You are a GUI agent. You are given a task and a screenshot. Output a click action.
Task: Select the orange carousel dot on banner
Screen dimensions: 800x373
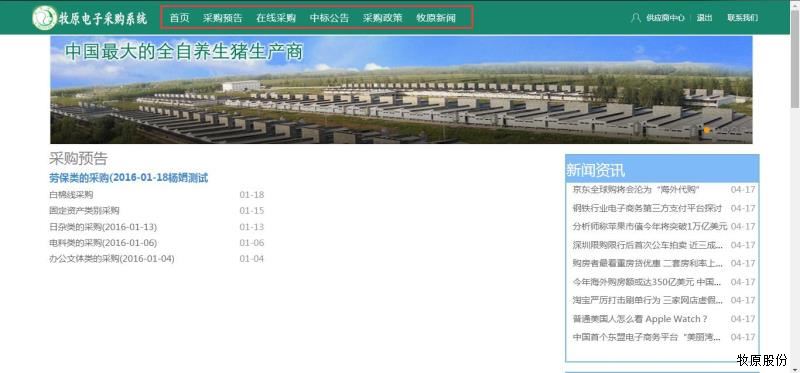[x=707, y=131]
